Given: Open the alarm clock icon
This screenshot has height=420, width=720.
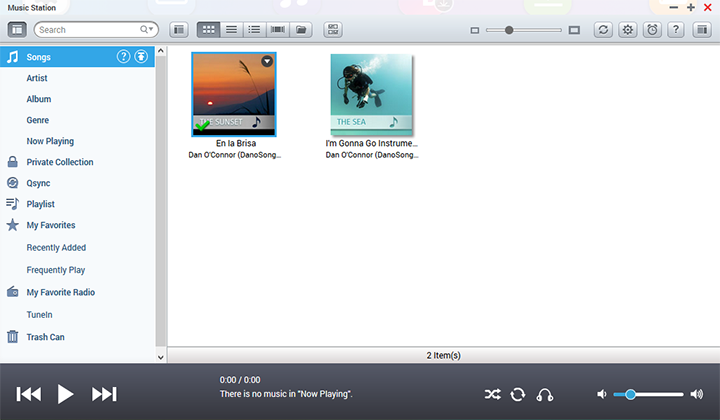Looking at the screenshot, I should (x=653, y=30).
